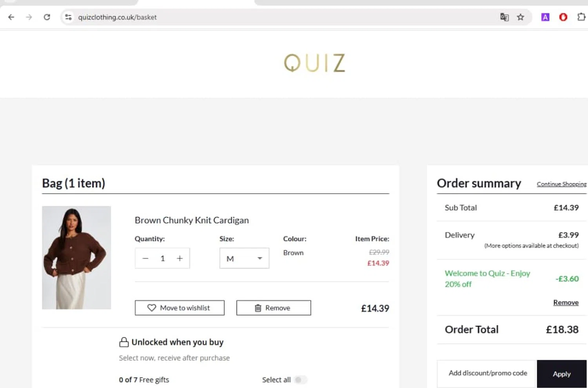Increase cardigan quantity with plus button
The image size is (588, 388).
(x=180, y=258)
